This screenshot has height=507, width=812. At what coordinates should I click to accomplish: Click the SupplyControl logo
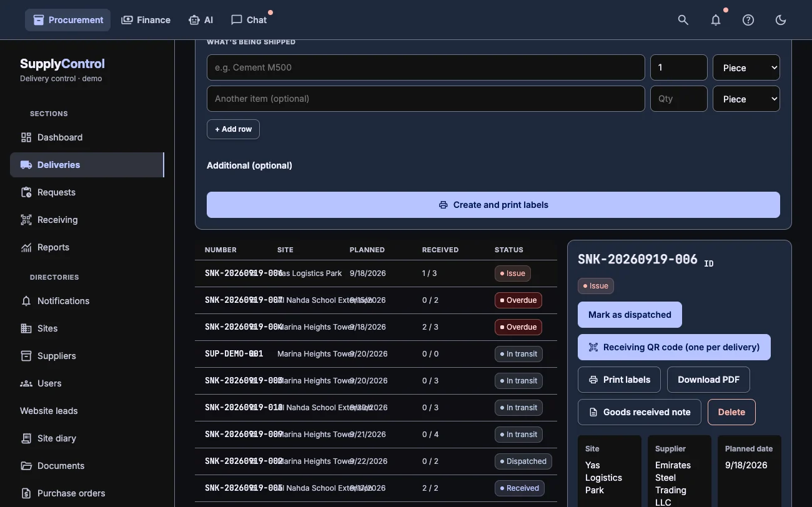[x=62, y=64]
